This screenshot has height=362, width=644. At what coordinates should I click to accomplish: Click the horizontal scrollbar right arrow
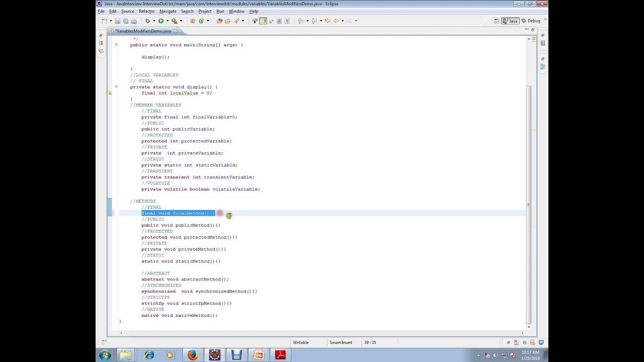click(x=523, y=332)
